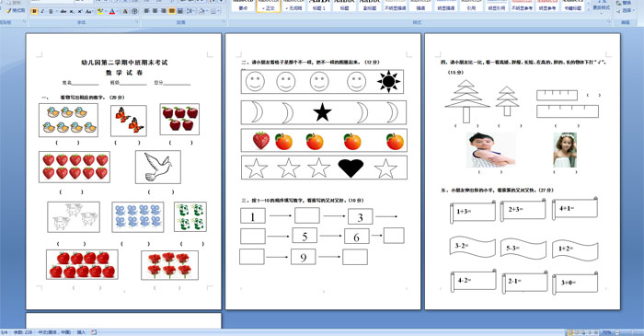Select justify alignment icon

(172, 11)
